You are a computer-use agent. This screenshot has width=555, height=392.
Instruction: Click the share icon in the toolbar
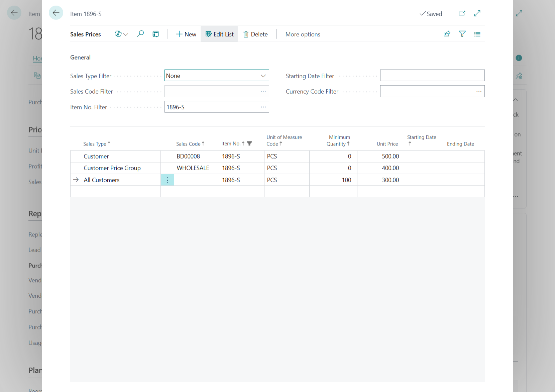(x=447, y=34)
